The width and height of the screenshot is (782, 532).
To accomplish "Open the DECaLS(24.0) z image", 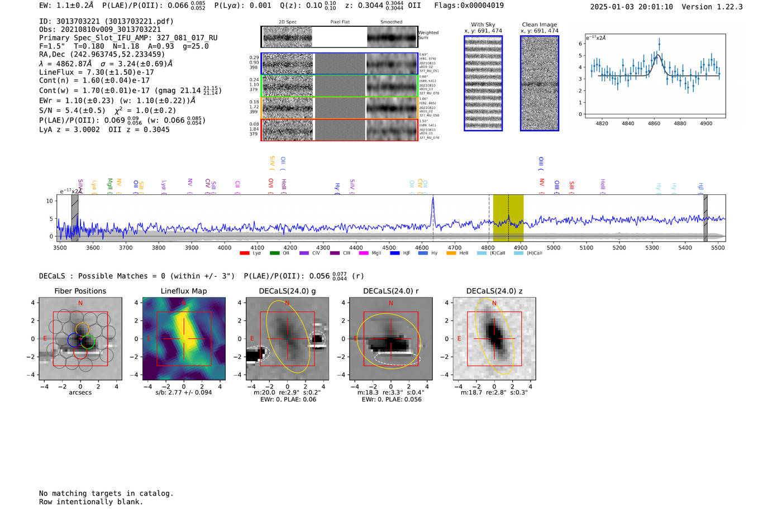I will 494,339.
